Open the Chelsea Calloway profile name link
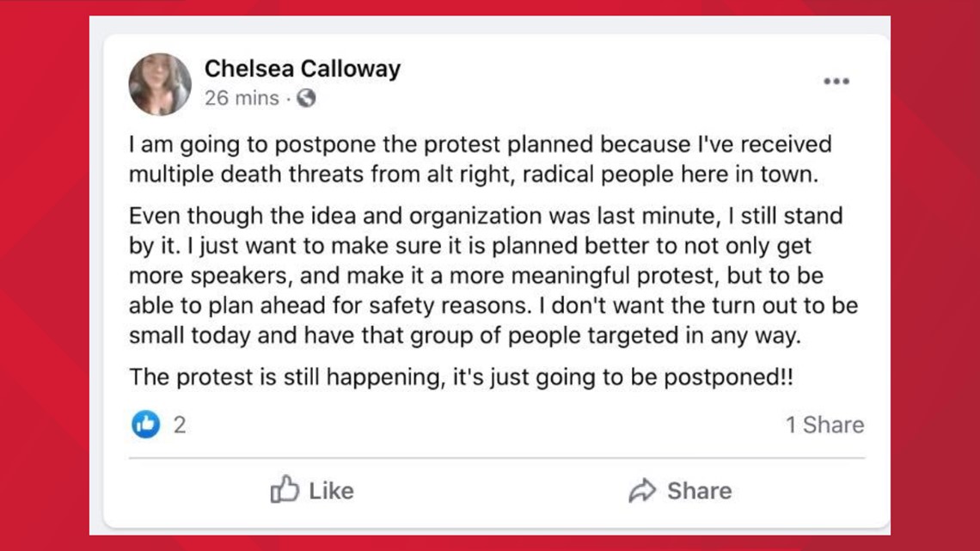 [x=303, y=69]
